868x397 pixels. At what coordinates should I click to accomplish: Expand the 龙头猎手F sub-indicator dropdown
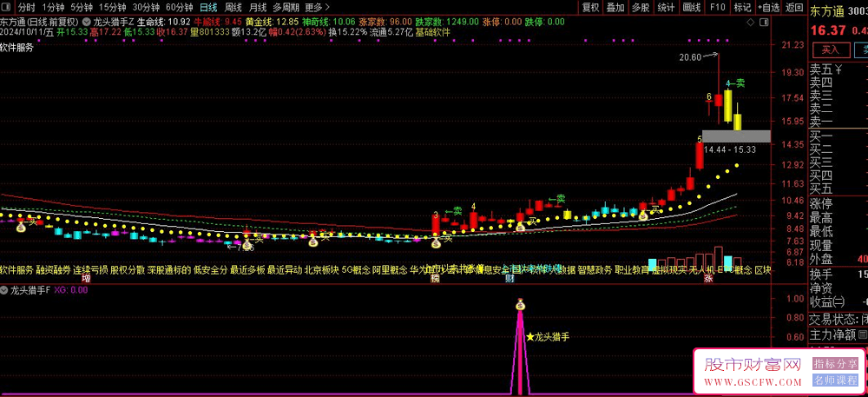[x=4, y=289]
